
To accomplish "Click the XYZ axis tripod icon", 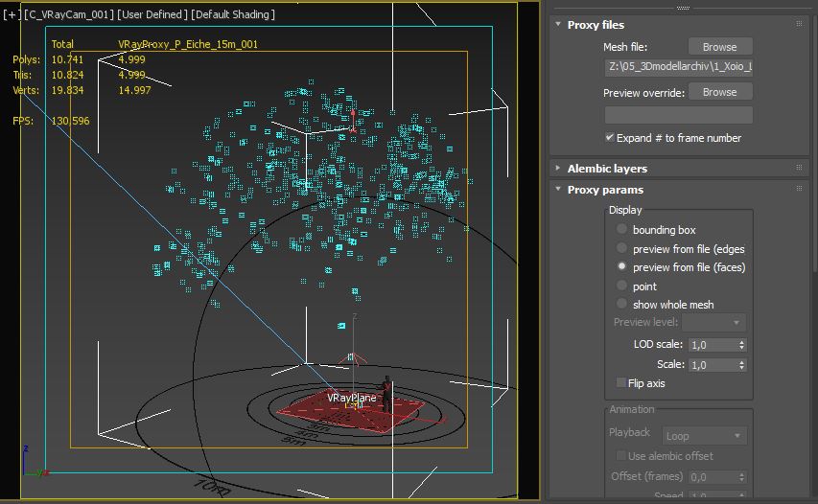I will [x=35, y=462].
